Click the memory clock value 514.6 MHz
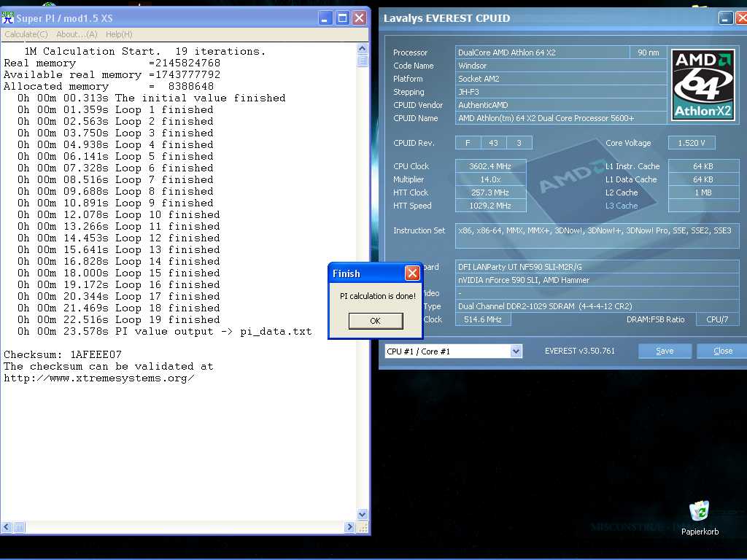Screen dimensions: 747x560 tap(483, 319)
